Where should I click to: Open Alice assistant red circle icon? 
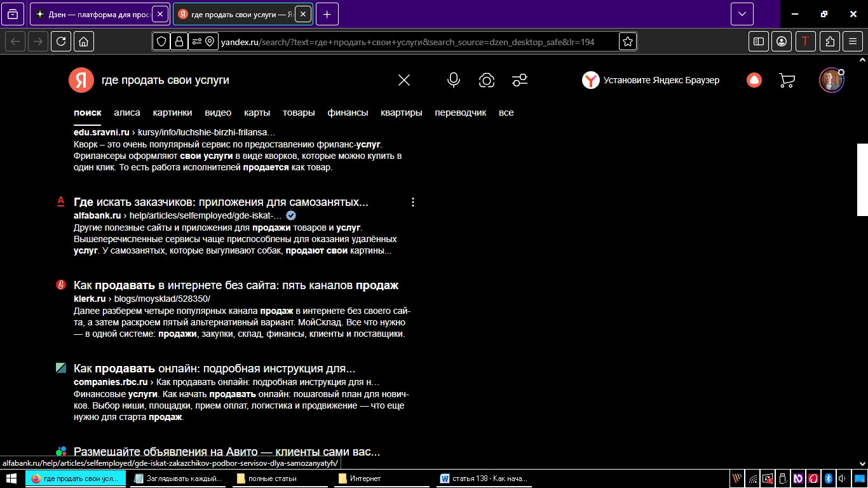(x=754, y=80)
